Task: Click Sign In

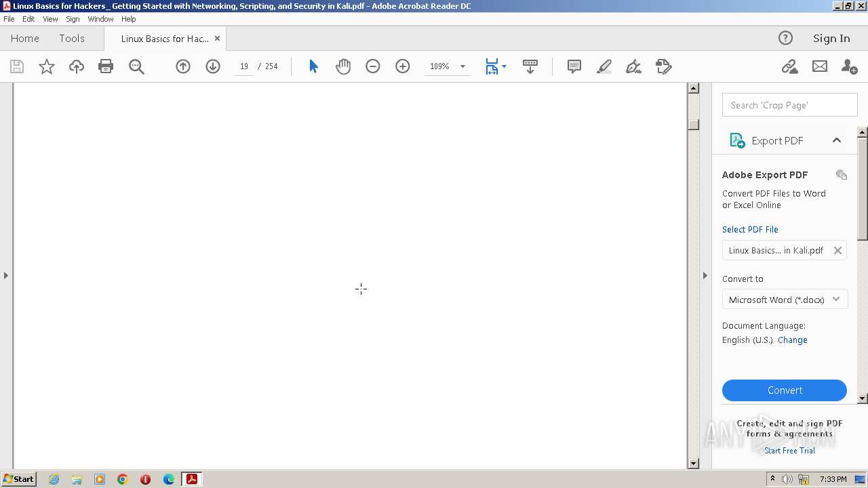Action: (831, 38)
